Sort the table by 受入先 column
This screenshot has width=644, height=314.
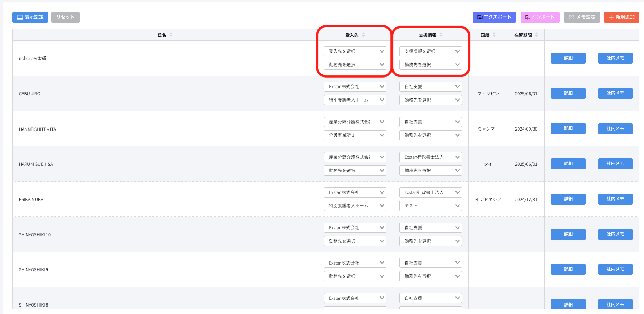(363, 35)
